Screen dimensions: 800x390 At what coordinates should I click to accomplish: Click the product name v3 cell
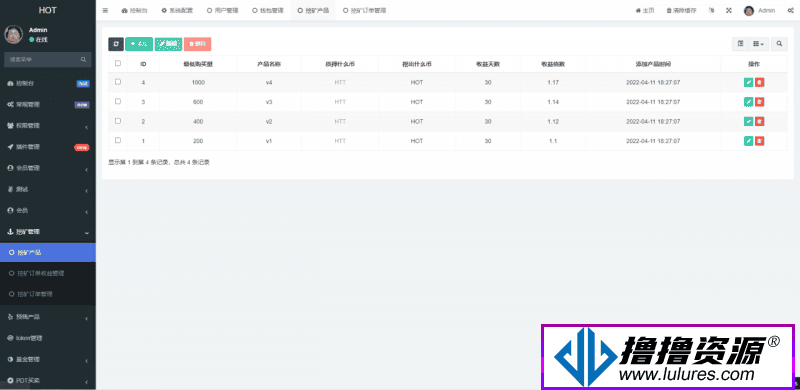(269, 102)
